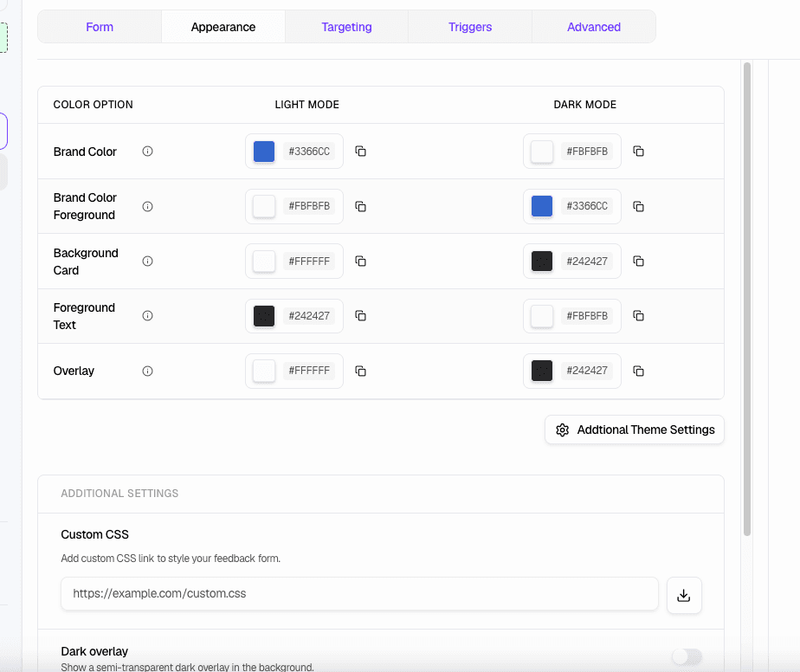Image resolution: width=800 pixels, height=672 pixels.
Task: Copy Overlay light mode #FFFFFF value
Action: click(360, 371)
